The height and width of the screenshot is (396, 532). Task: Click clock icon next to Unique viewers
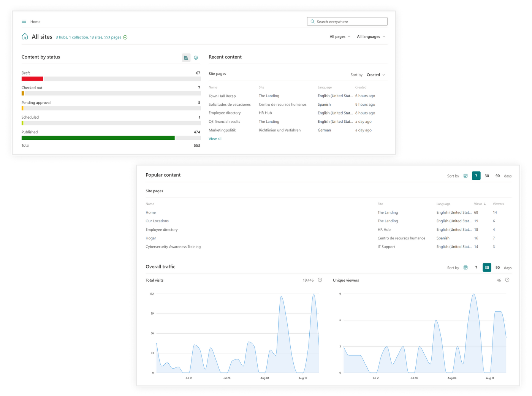(507, 280)
